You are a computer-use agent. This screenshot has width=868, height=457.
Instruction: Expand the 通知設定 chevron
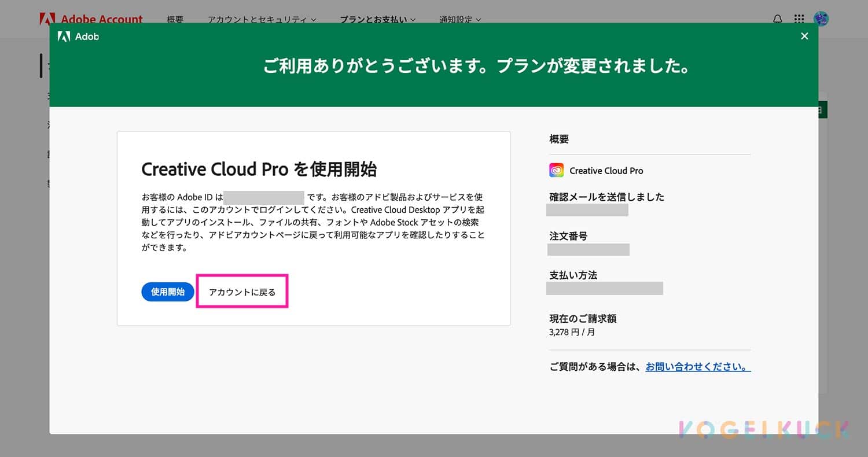coord(478,19)
